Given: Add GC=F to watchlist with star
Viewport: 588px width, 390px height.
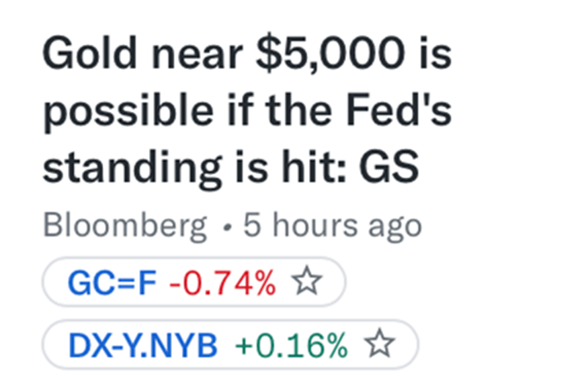Looking at the screenshot, I should (x=307, y=283).
